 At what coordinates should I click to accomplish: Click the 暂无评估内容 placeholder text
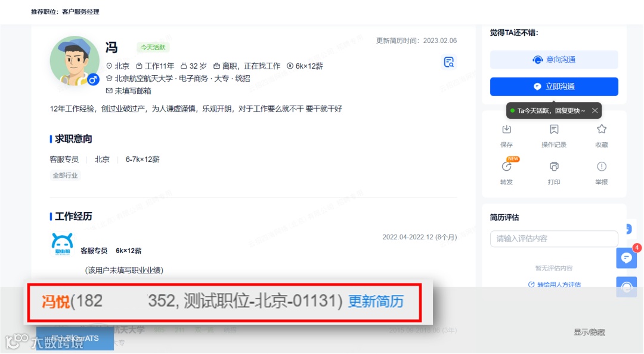(x=553, y=268)
